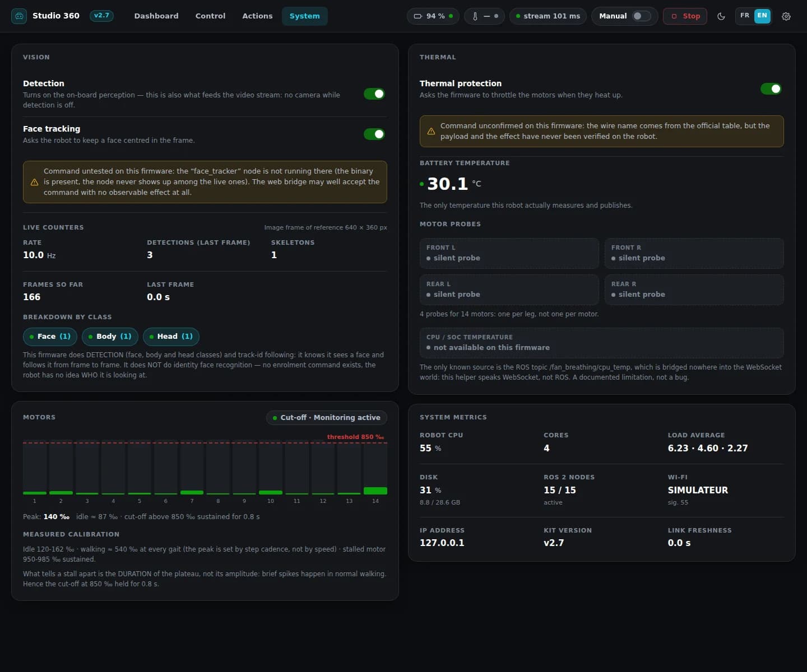Click the Body (1) class chip
The height and width of the screenshot is (672, 807).
click(110, 337)
